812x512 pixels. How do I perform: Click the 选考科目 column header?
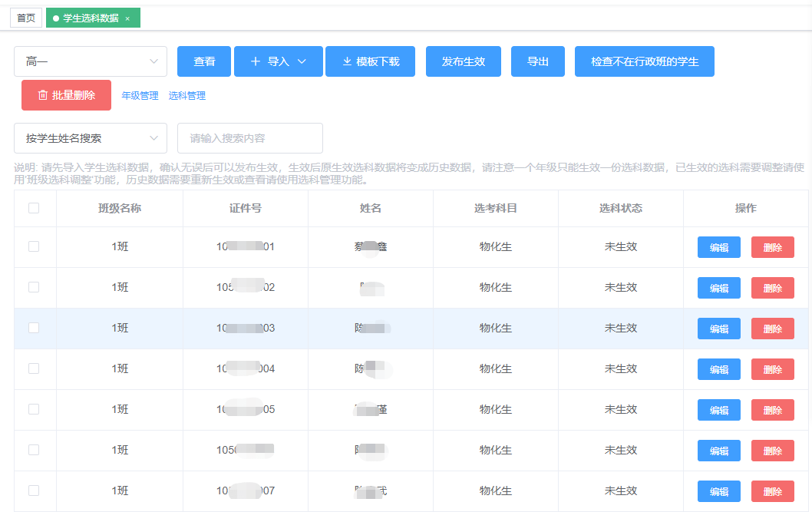point(496,208)
